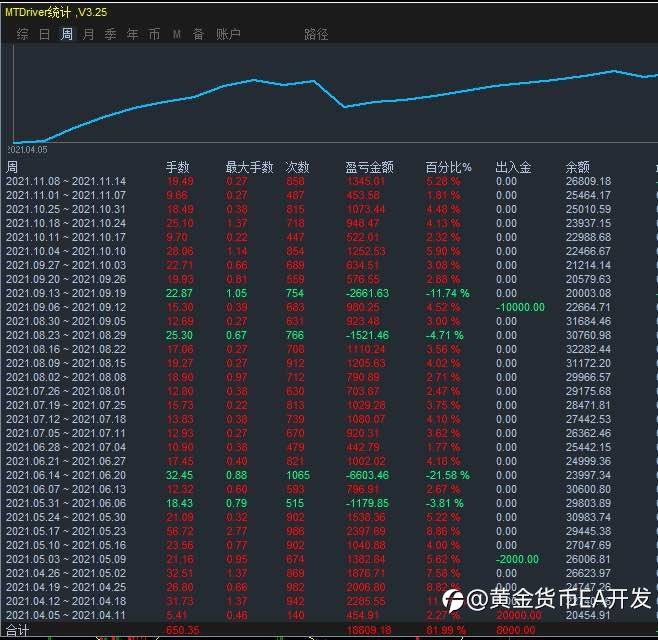Select row 2021.08.30 ~ 2021.09.05
The image size is (658, 640).
pyautogui.click(x=329, y=321)
